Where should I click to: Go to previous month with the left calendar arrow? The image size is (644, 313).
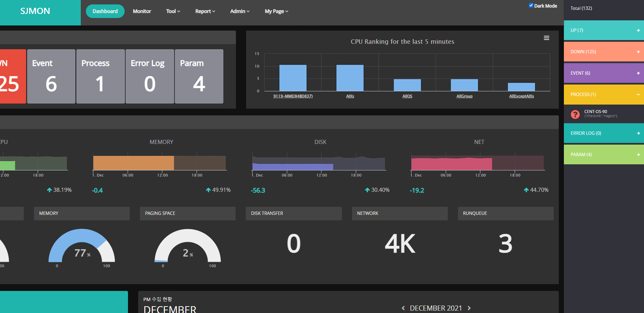403,308
